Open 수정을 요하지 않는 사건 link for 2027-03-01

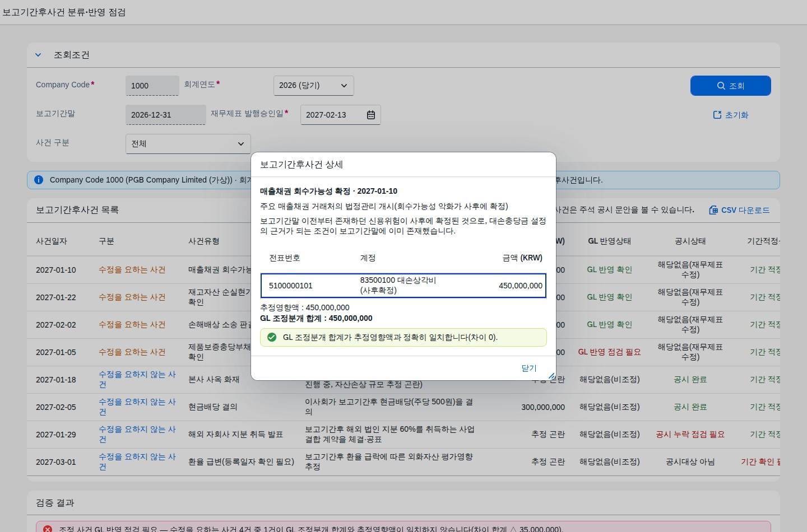(x=137, y=462)
